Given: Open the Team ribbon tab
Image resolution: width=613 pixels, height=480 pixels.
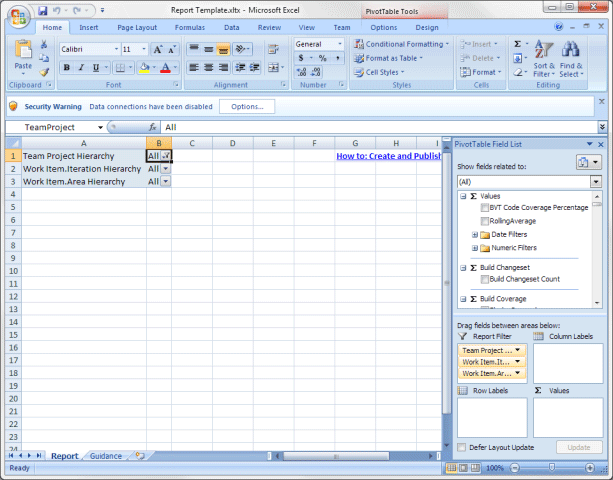Looking at the screenshot, I should click(342, 27).
